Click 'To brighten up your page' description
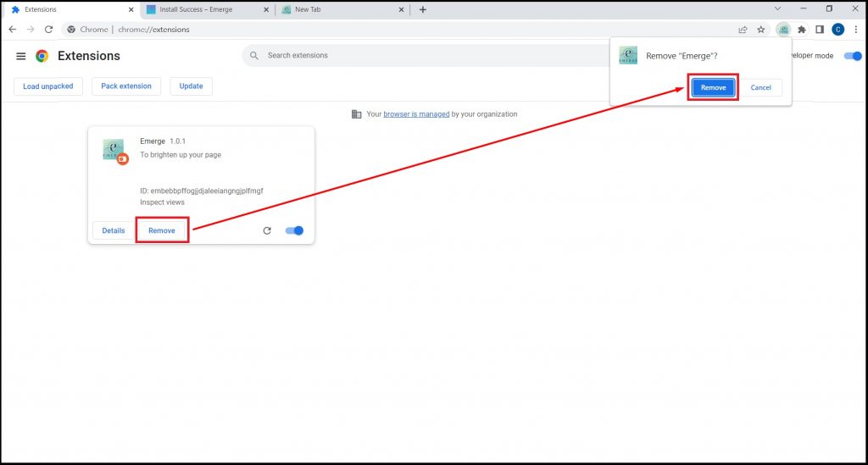The height and width of the screenshot is (465, 868). coord(181,155)
